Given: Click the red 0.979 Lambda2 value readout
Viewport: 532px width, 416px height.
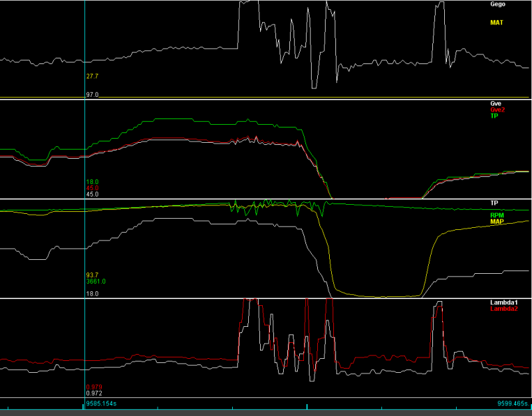Looking at the screenshot, I should (93, 387).
